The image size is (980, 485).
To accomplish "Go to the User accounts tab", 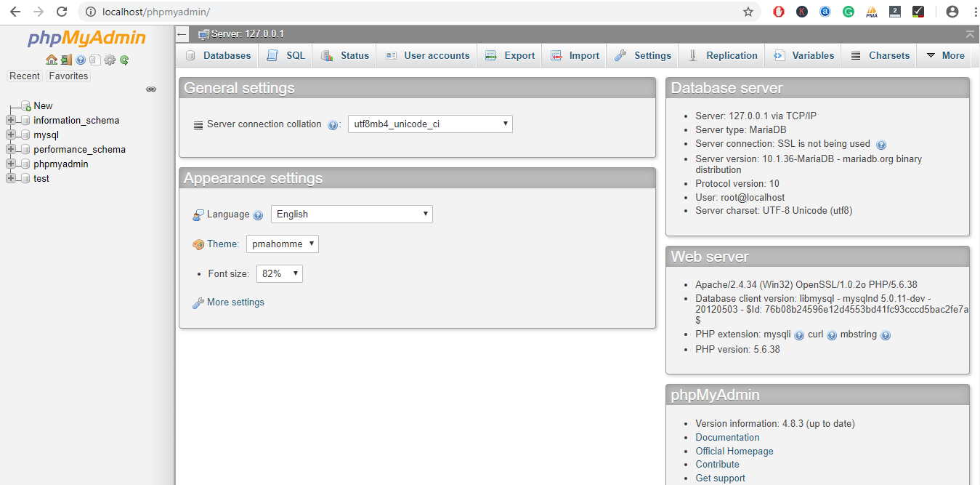I will [x=427, y=55].
